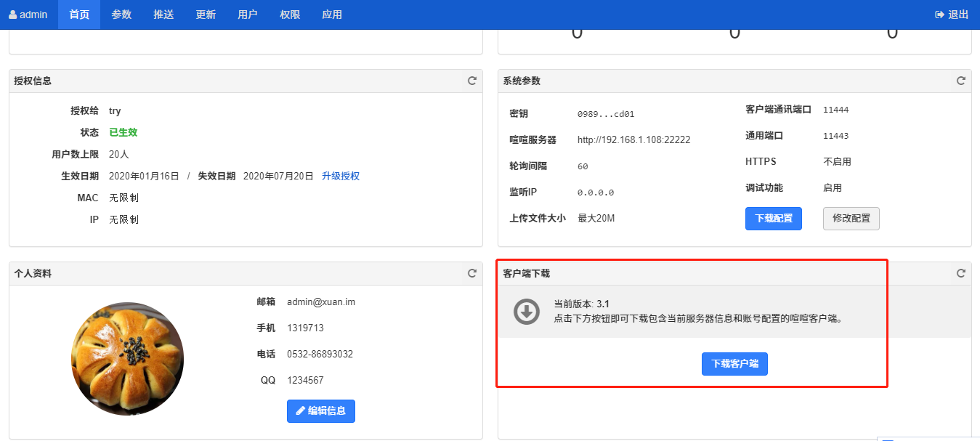Log out using the 退出 icon

(939, 15)
